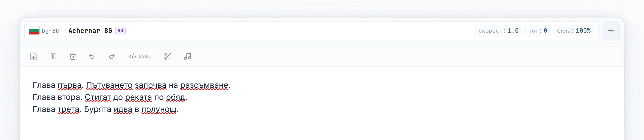Open the music note audio option
Image resolution: width=644 pixels, height=140 pixels.
[x=187, y=56]
